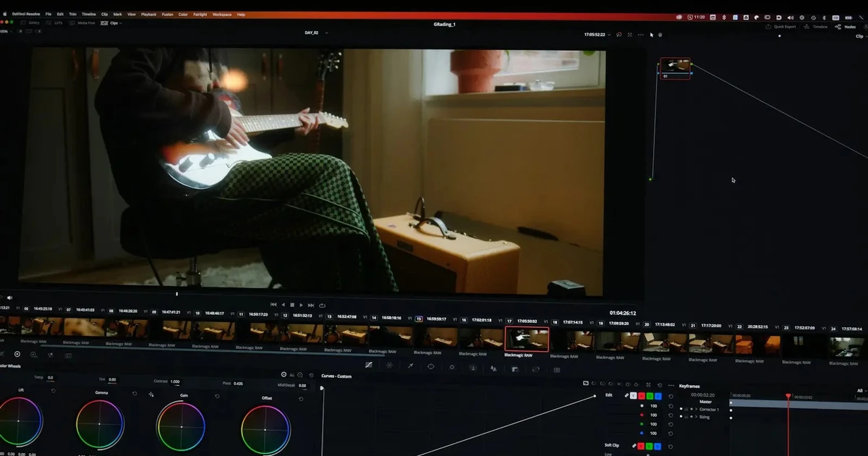Show the Media Pool panel

tap(86, 23)
